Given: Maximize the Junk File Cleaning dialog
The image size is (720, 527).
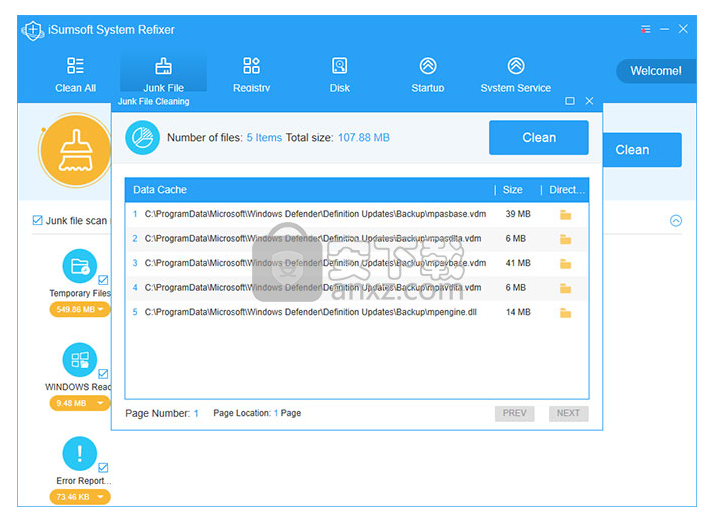Looking at the screenshot, I should click(x=570, y=101).
